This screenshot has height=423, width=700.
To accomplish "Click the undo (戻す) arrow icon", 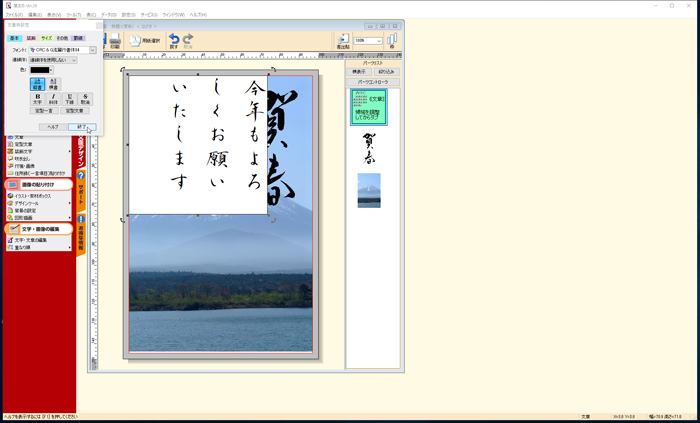I will point(174,39).
